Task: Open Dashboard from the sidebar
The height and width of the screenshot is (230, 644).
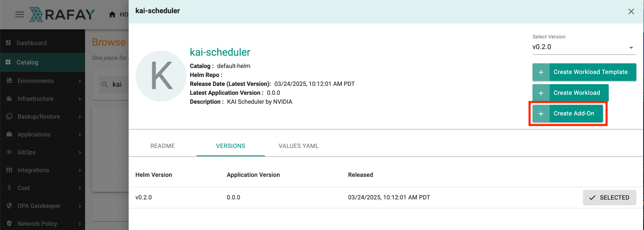Action: [x=43, y=43]
